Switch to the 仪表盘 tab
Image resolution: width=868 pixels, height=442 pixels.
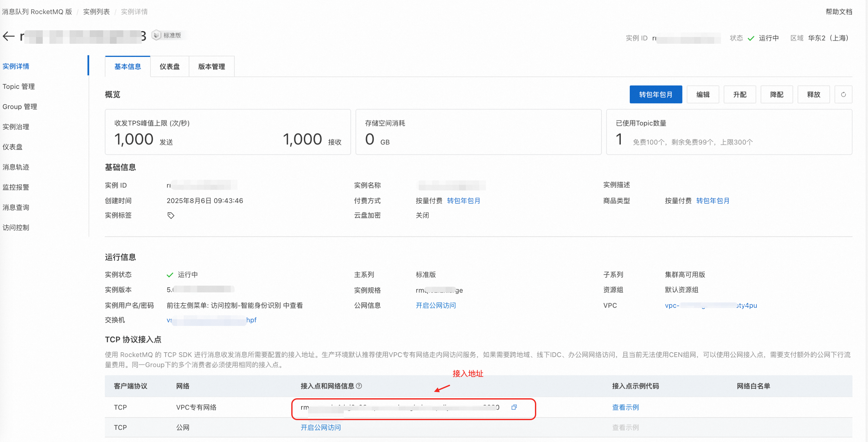169,66
